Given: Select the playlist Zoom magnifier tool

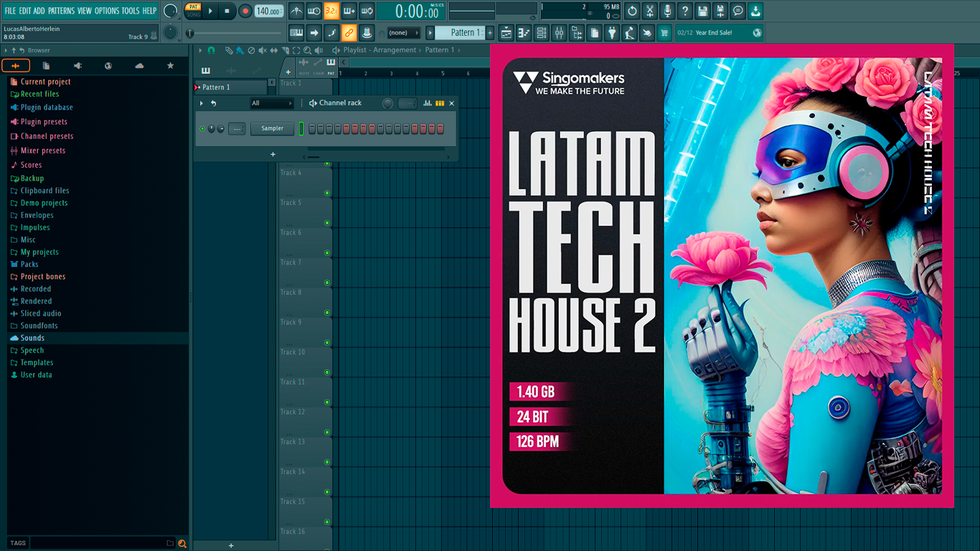Looking at the screenshot, I should (307, 50).
